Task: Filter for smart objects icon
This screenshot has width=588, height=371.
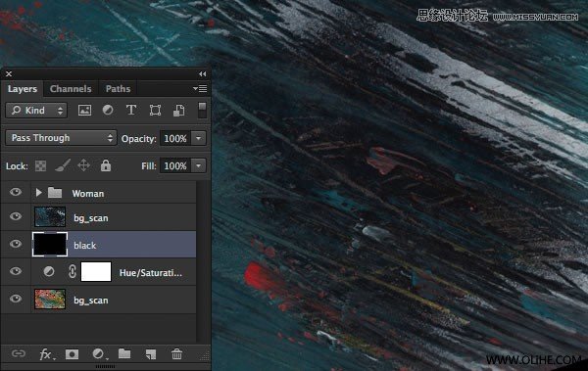Action: [x=178, y=111]
